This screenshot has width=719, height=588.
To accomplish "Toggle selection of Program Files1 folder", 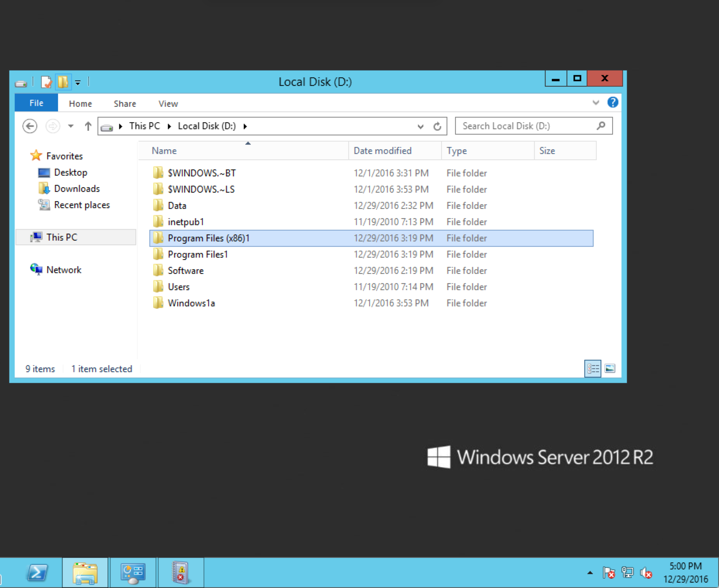I will pyautogui.click(x=198, y=254).
